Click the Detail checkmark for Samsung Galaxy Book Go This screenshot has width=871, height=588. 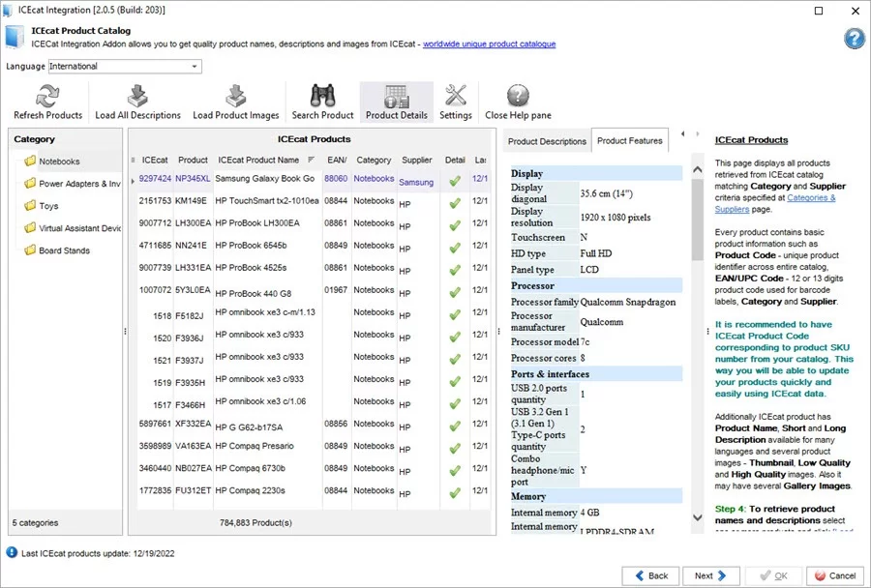455,180
